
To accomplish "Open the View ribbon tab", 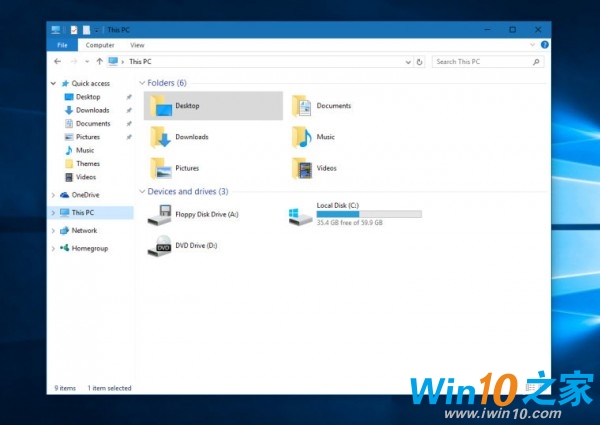I will coord(137,45).
